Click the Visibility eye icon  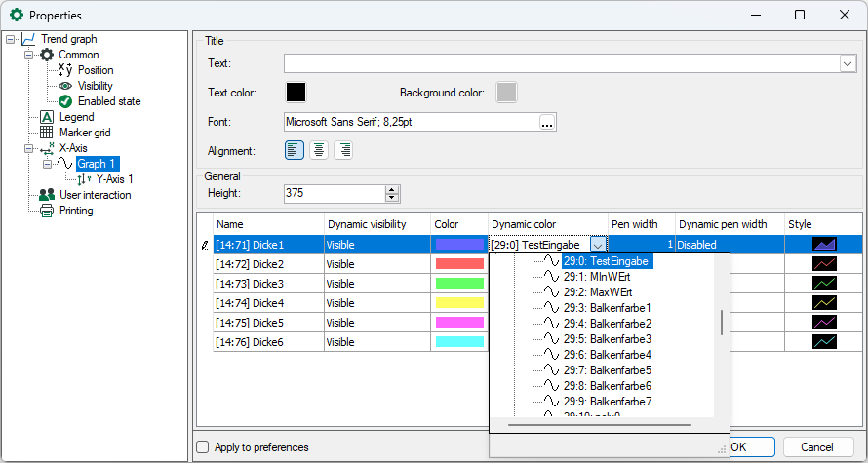(x=65, y=86)
